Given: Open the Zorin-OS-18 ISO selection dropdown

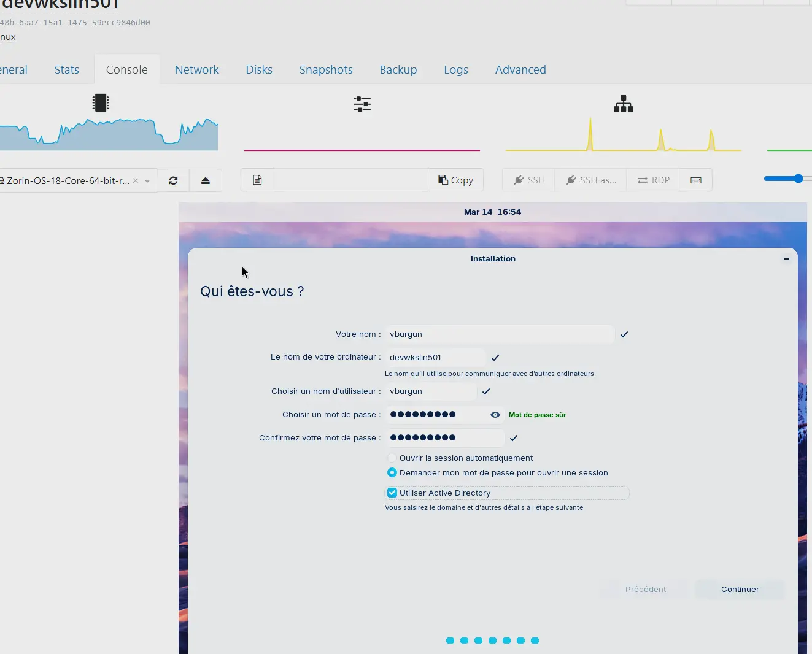Looking at the screenshot, I should [146, 180].
